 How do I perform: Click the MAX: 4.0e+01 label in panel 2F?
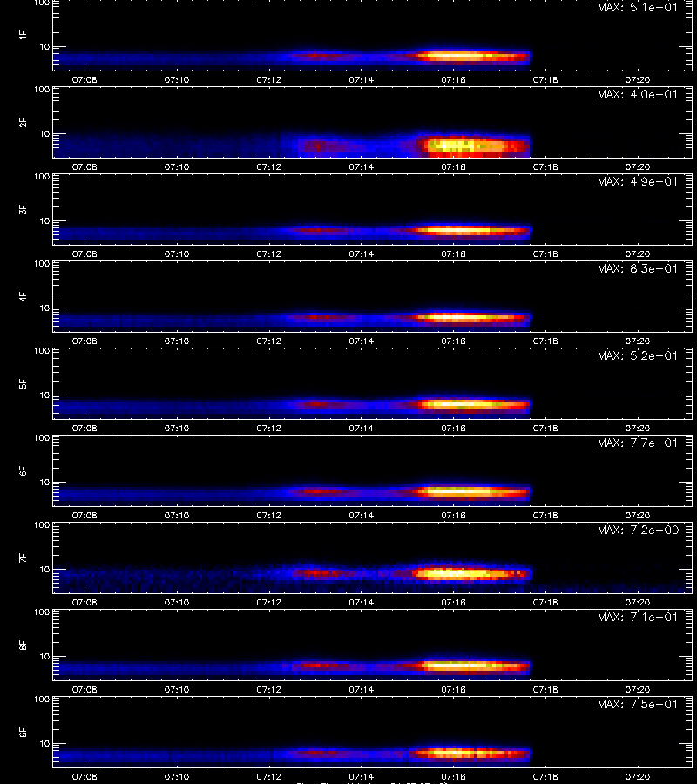tap(638, 94)
